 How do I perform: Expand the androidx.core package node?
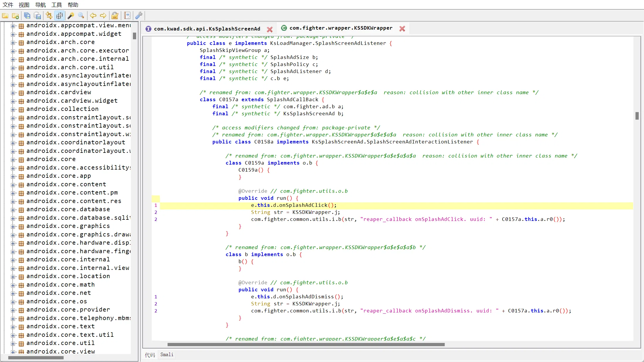click(x=13, y=160)
